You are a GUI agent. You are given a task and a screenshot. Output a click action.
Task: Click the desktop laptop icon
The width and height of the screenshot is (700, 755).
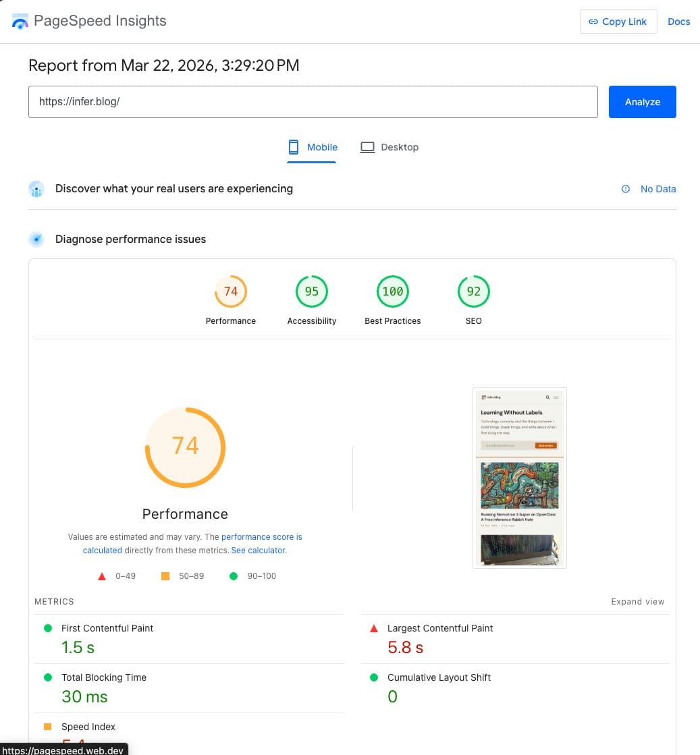(x=367, y=147)
